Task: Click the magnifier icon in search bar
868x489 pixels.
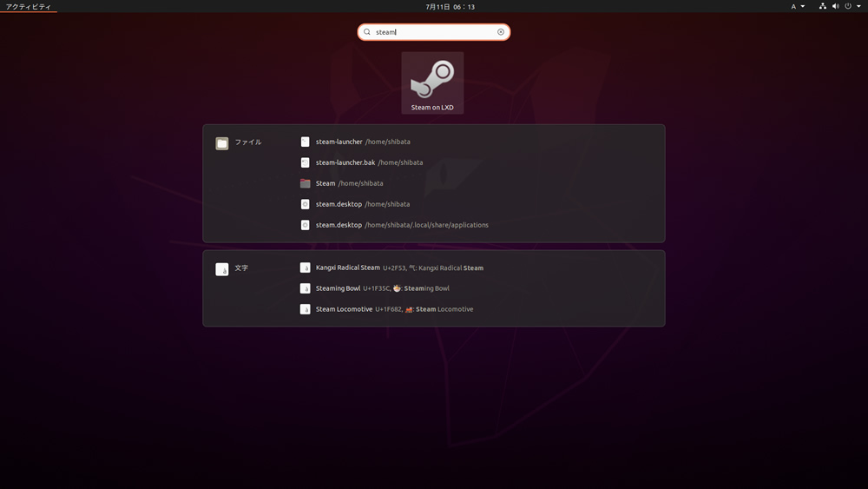Action: tap(367, 32)
